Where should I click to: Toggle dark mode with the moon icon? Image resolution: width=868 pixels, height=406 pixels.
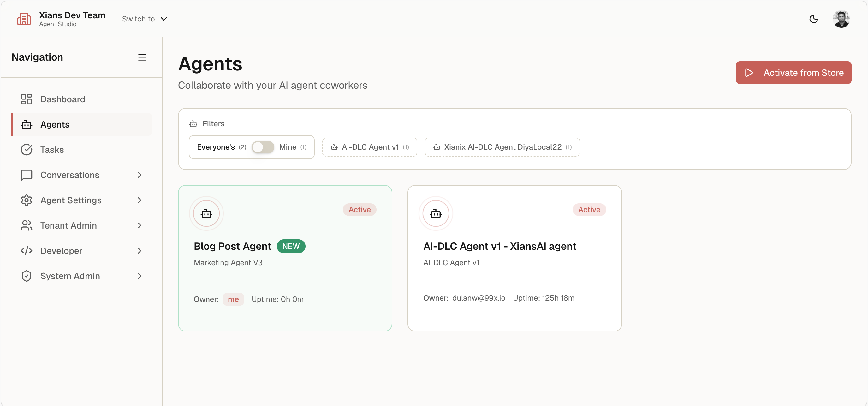click(814, 19)
